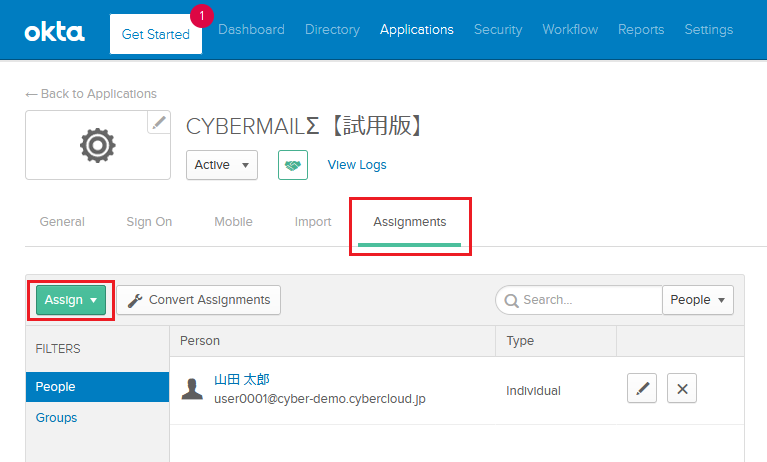Remove assignment for 山田 太郎 with X

pos(682,389)
